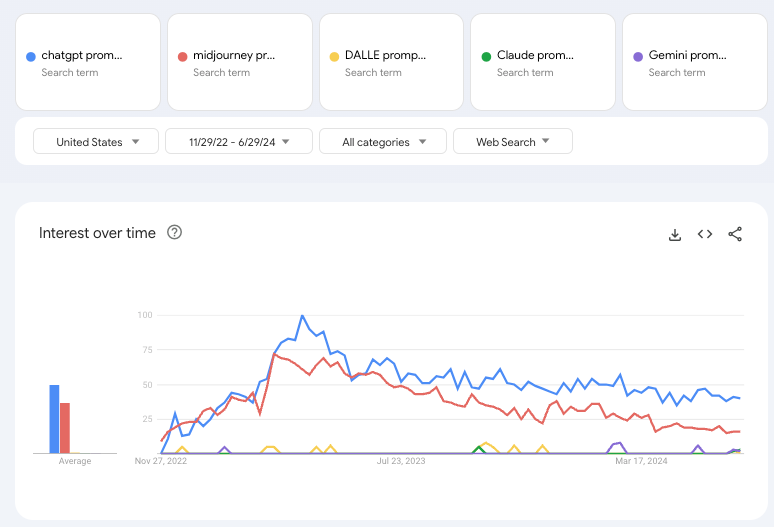Click the peak of the blue chatgpt line
Image resolution: width=774 pixels, height=527 pixels.
(x=302, y=316)
